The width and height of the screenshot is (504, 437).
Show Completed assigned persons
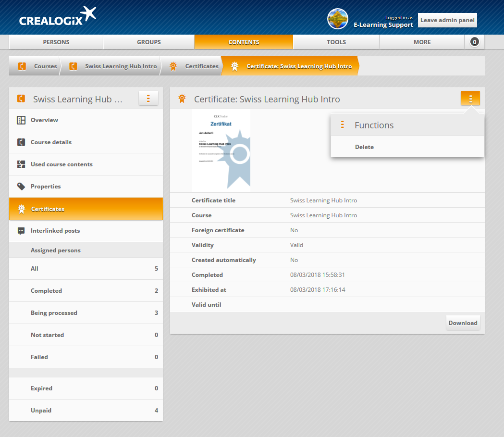point(86,291)
